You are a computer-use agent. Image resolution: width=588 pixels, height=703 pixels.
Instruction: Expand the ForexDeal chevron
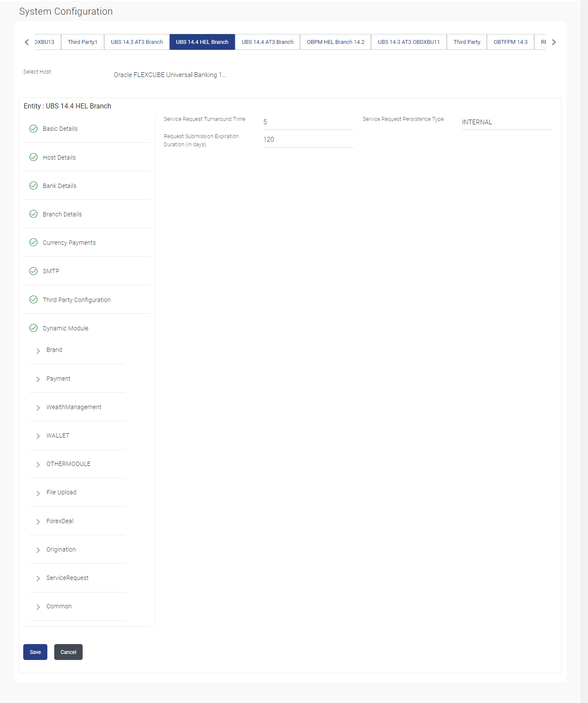[x=38, y=521]
